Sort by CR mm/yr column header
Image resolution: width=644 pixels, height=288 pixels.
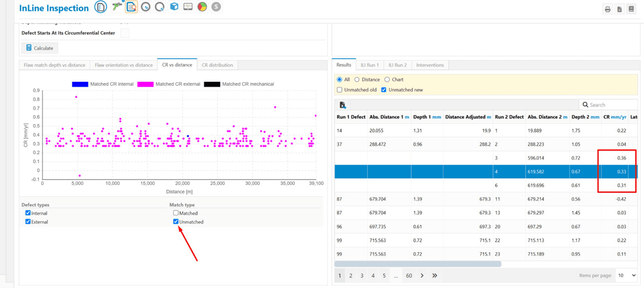(615, 117)
